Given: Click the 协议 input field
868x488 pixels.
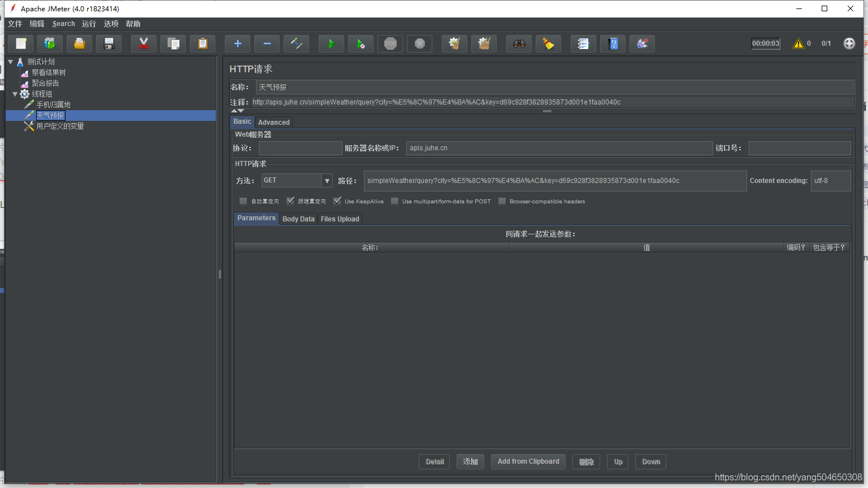Looking at the screenshot, I should click(x=301, y=148).
